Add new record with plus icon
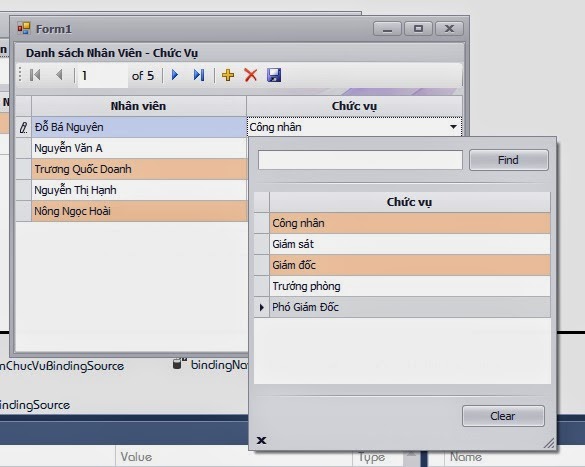585x467 pixels. (x=228, y=75)
